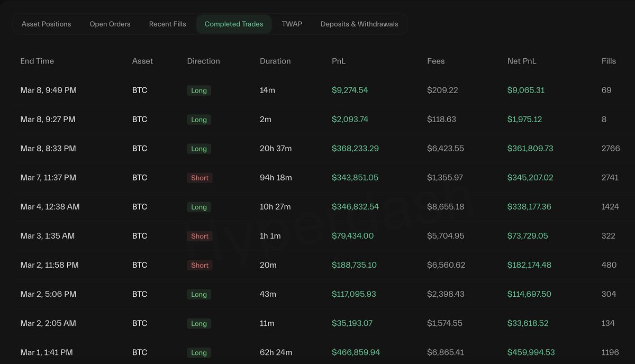Sort by the End Time column header
Image resolution: width=635 pixels, height=364 pixels.
pos(37,61)
